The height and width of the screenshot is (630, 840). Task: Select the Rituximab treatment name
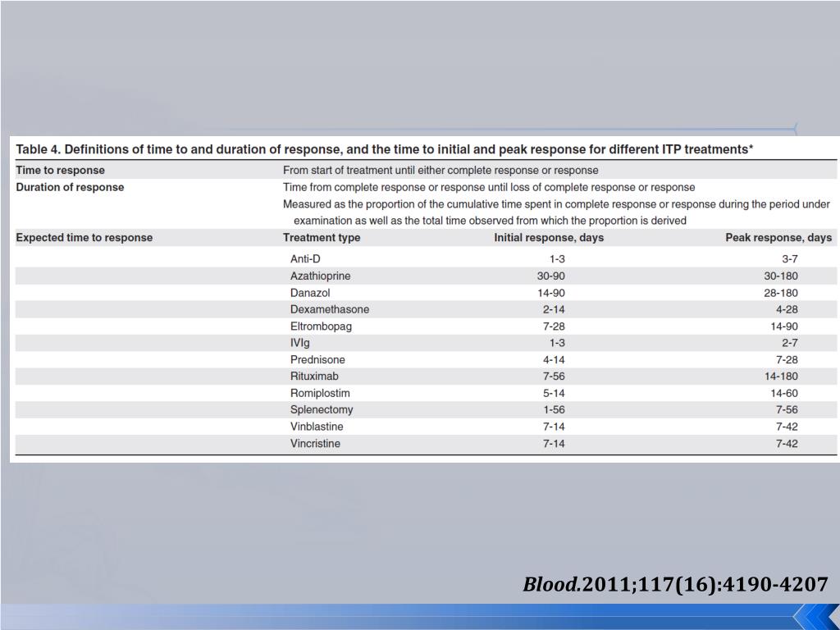314,376
